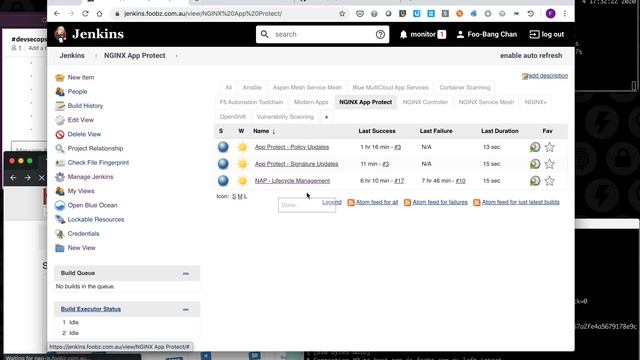Open Check File Fingerprint

[98, 162]
